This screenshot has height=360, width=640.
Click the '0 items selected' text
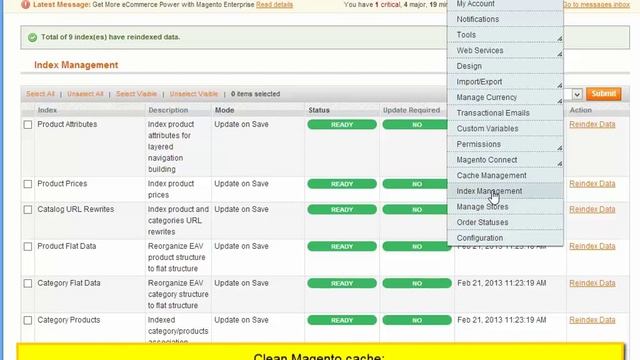pos(256,94)
